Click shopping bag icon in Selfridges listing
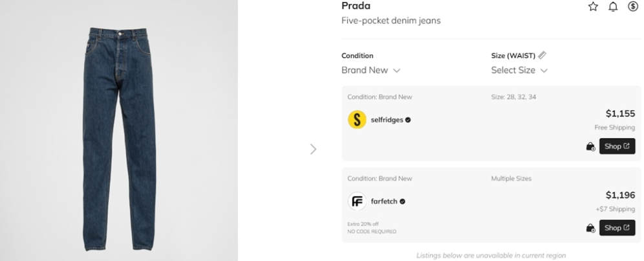Screen dimensions: 644x261 coord(590,146)
